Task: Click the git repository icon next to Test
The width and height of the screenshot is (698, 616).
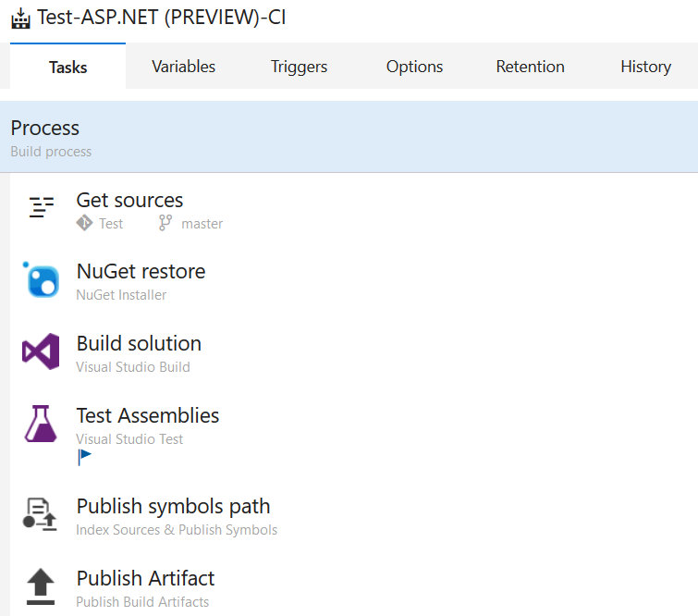Action: (x=84, y=223)
